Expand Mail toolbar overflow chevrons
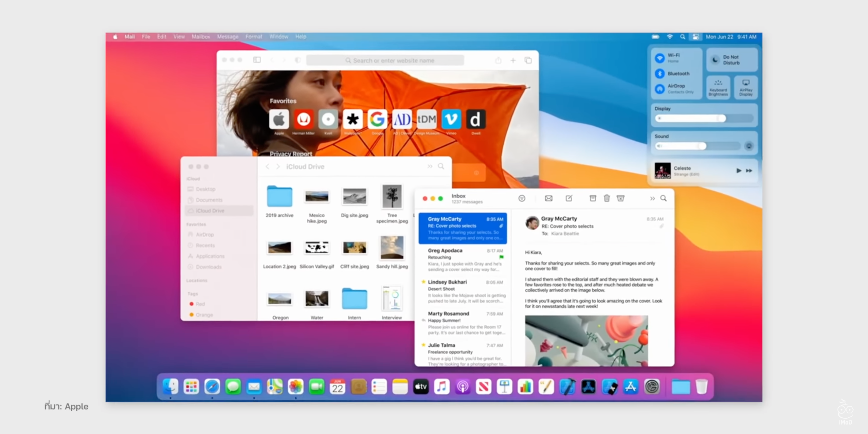Image resolution: width=868 pixels, height=434 pixels. [x=652, y=198]
